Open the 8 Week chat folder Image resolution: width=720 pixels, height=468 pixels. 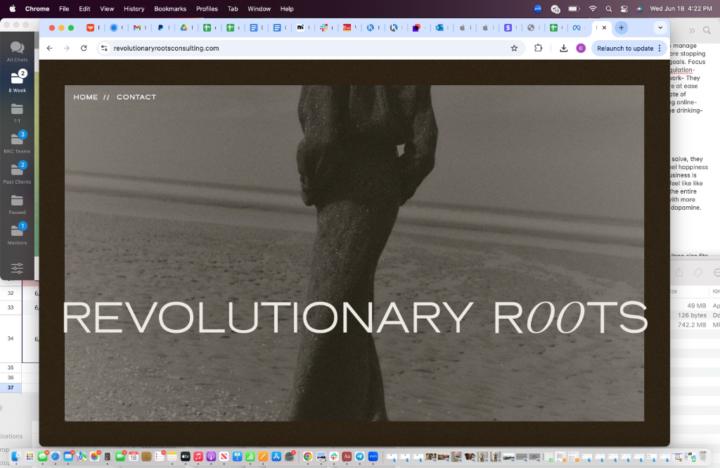(x=17, y=81)
